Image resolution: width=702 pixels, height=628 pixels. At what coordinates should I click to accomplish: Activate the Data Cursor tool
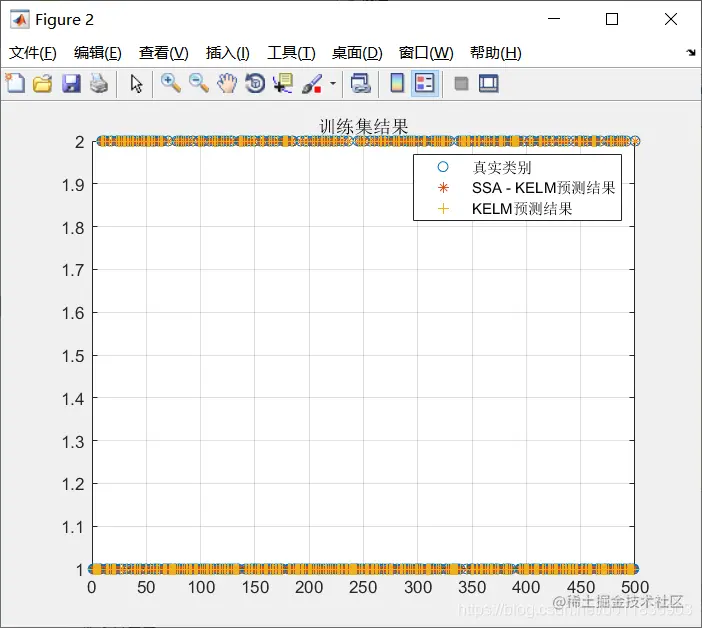click(283, 84)
